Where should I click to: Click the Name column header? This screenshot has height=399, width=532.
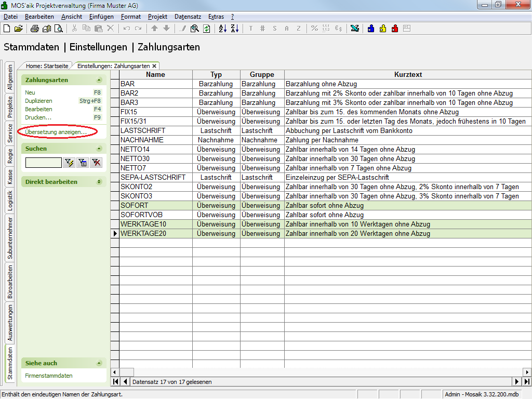click(x=156, y=75)
